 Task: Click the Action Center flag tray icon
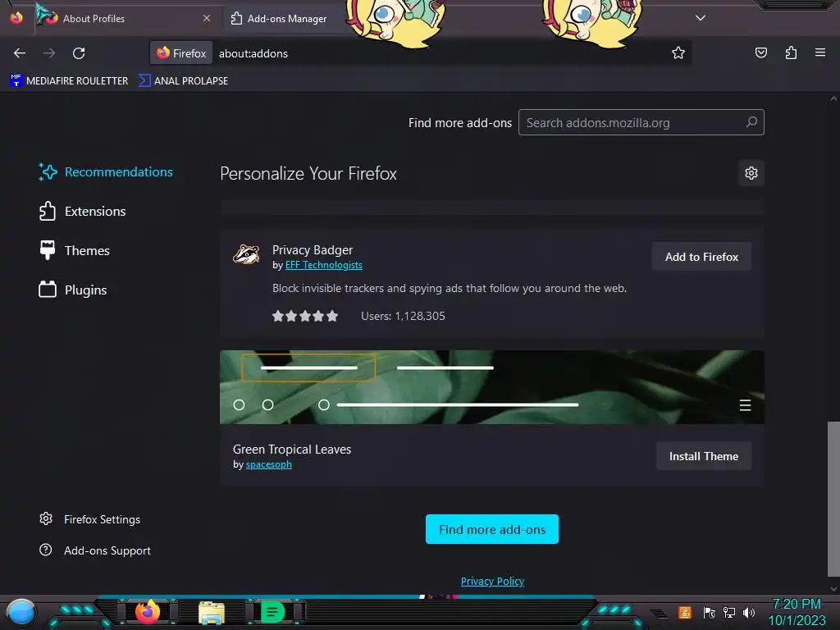(x=709, y=612)
